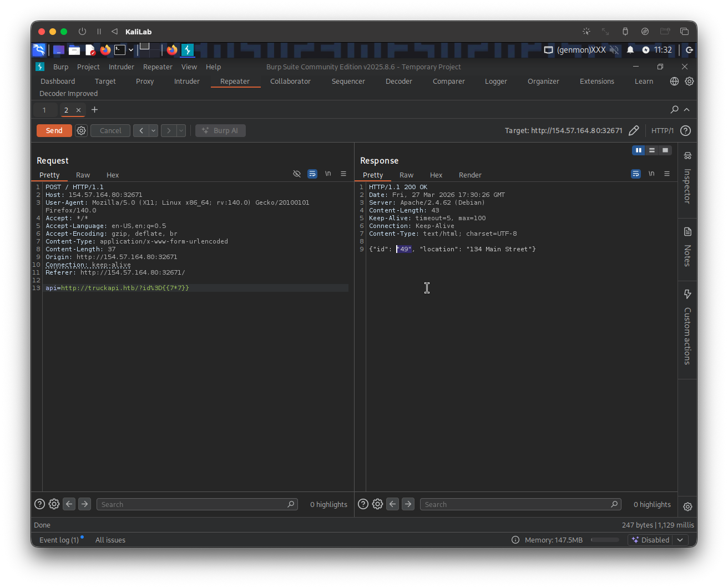Open Burp global settings gear icon
The image size is (728, 588).
click(689, 82)
